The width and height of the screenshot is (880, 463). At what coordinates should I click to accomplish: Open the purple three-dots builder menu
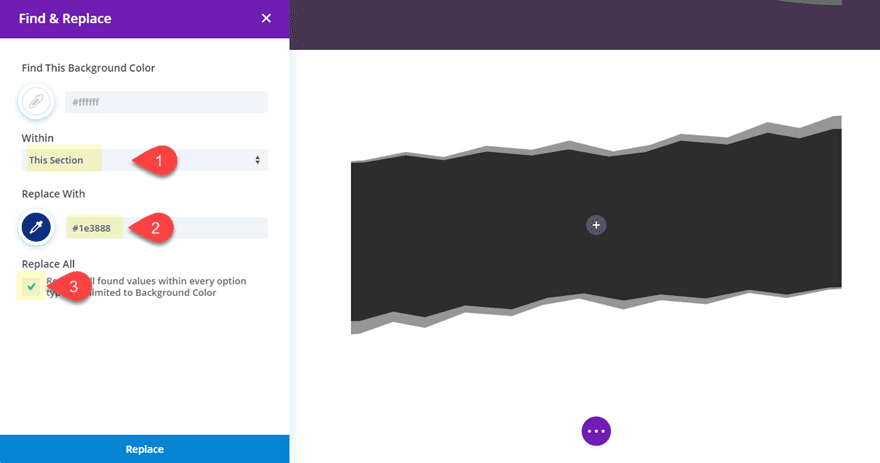click(x=596, y=431)
